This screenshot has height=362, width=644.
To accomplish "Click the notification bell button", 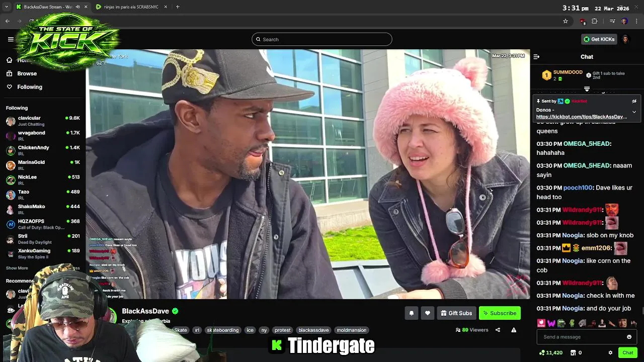I will [412, 313].
